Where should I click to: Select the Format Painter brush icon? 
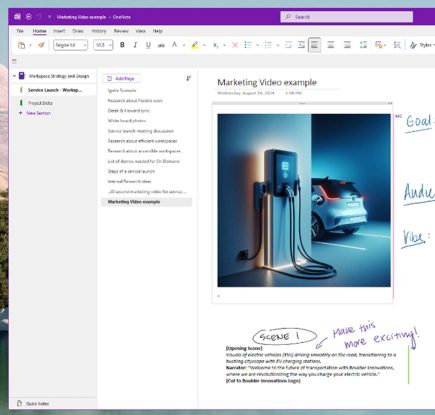[x=41, y=45]
